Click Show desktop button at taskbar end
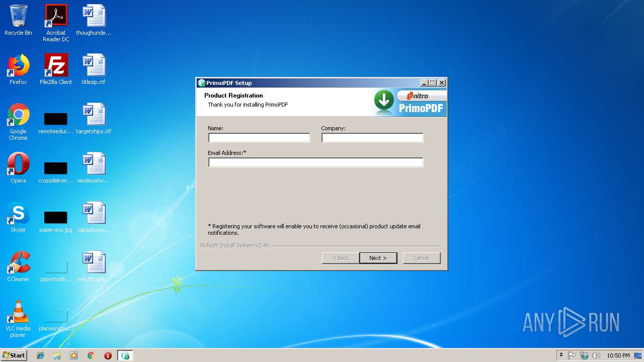 pyautogui.click(x=638, y=355)
